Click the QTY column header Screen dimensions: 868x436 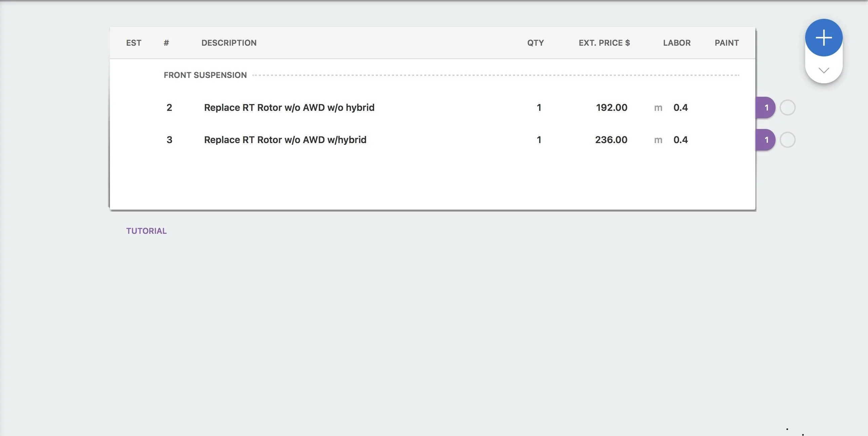coord(536,43)
